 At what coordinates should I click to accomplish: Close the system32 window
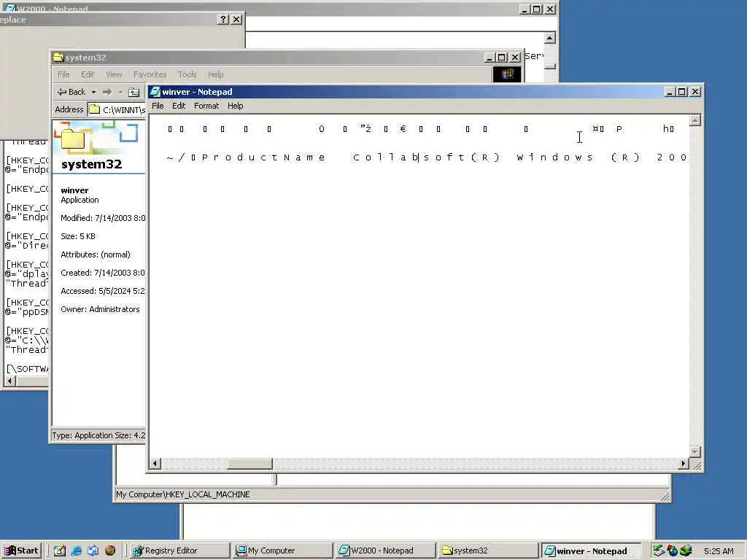point(515,57)
